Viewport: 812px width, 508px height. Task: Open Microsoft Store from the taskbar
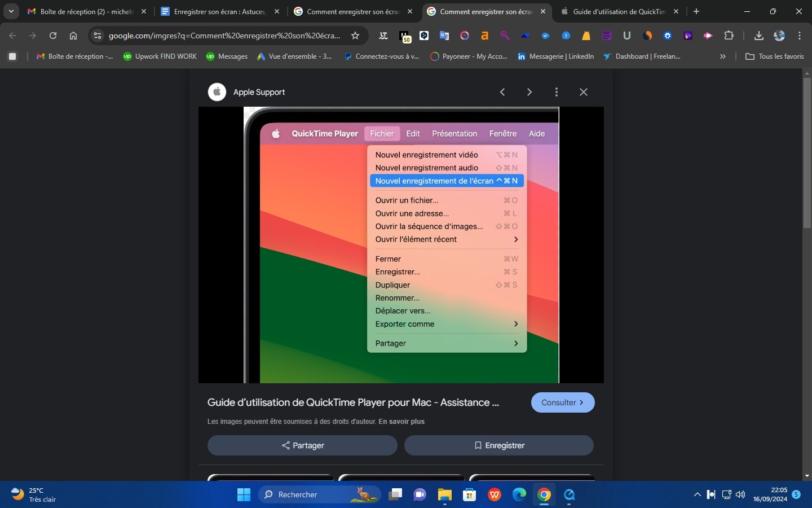[470, 494]
